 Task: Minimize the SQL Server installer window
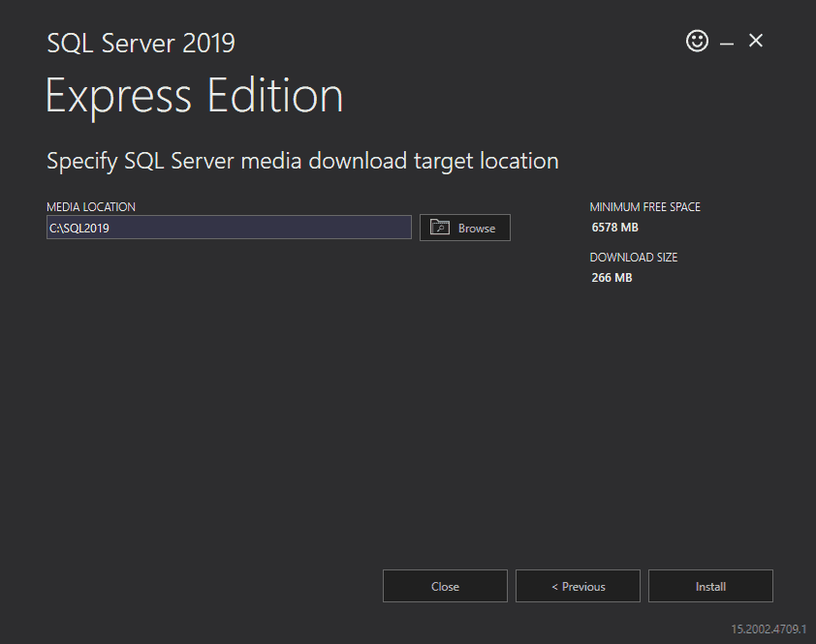(x=726, y=41)
